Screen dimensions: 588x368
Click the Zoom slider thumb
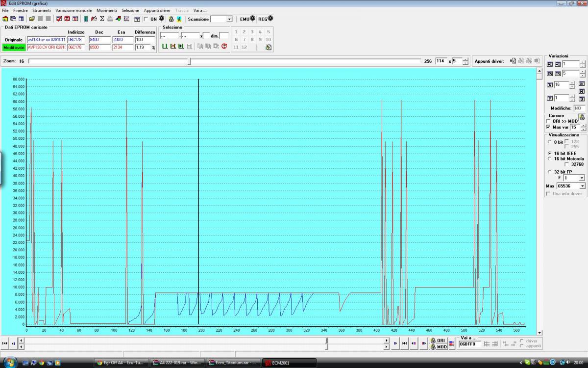click(190, 61)
